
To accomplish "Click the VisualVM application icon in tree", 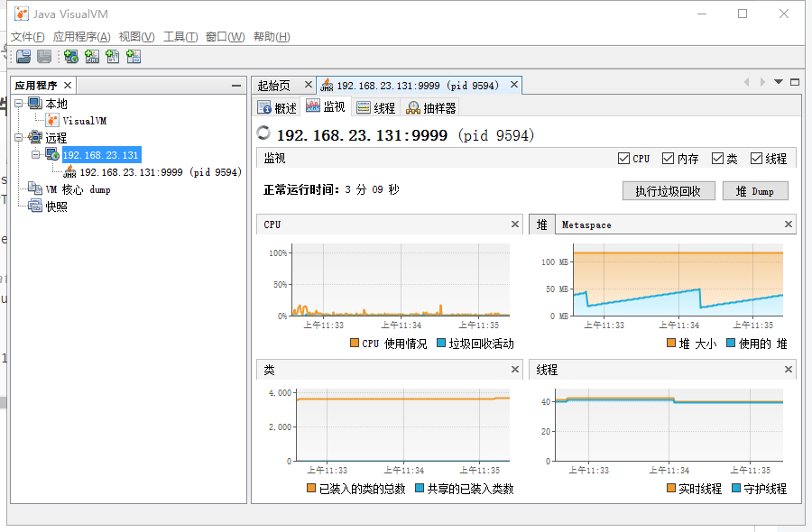I will tap(52, 121).
